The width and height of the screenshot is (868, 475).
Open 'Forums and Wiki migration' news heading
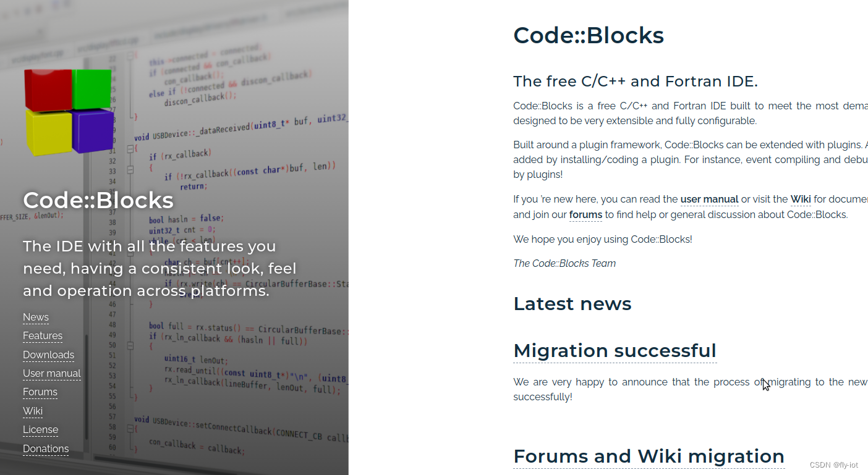[x=649, y=456]
